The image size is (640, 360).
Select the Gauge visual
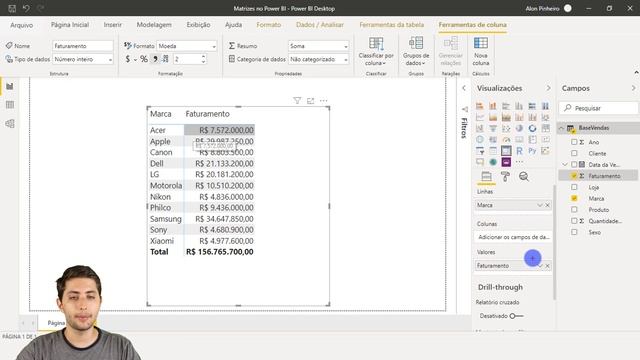coord(506,140)
